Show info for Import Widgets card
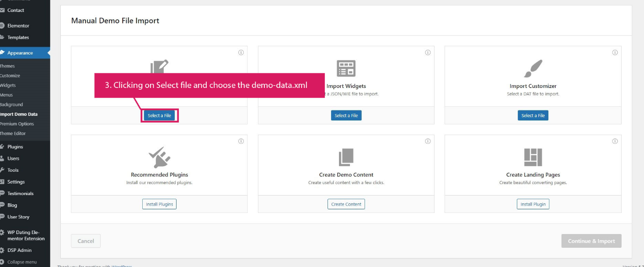The height and width of the screenshot is (267, 644). coord(428,53)
